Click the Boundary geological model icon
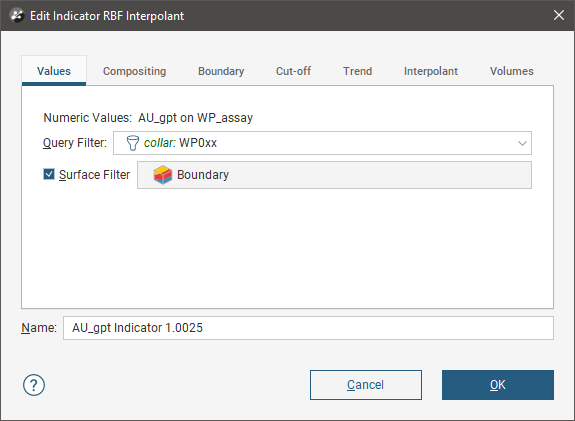This screenshot has width=575, height=421. coord(163,175)
